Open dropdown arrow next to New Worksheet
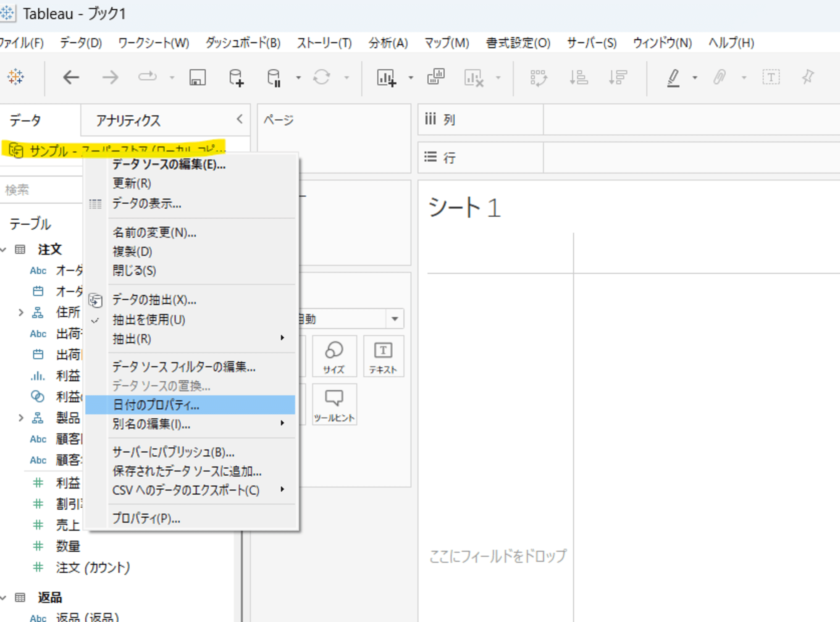Viewport: 840px width, 622px height. point(411,78)
